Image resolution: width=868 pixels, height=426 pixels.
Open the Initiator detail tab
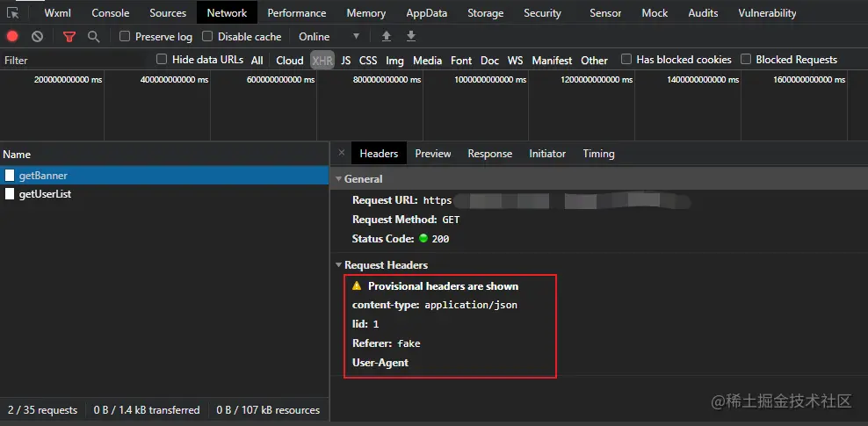coord(547,153)
